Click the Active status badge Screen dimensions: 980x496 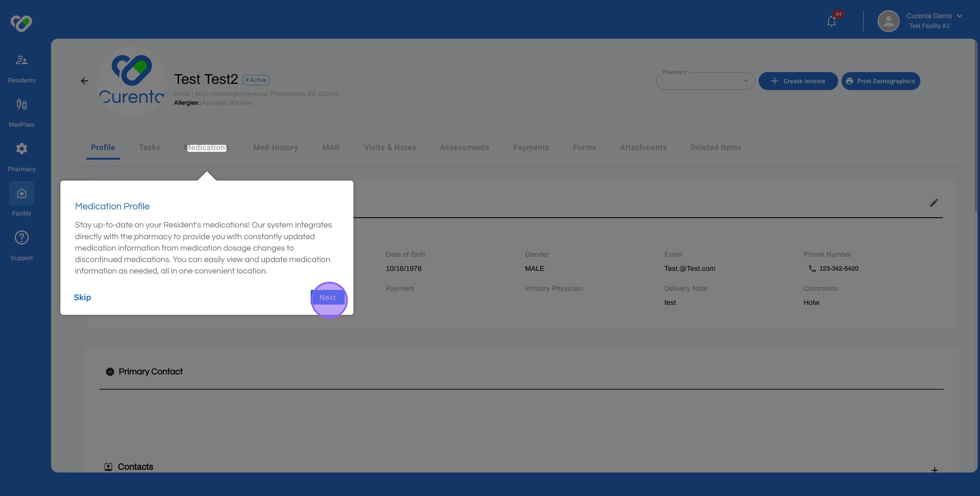click(x=256, y=80)
